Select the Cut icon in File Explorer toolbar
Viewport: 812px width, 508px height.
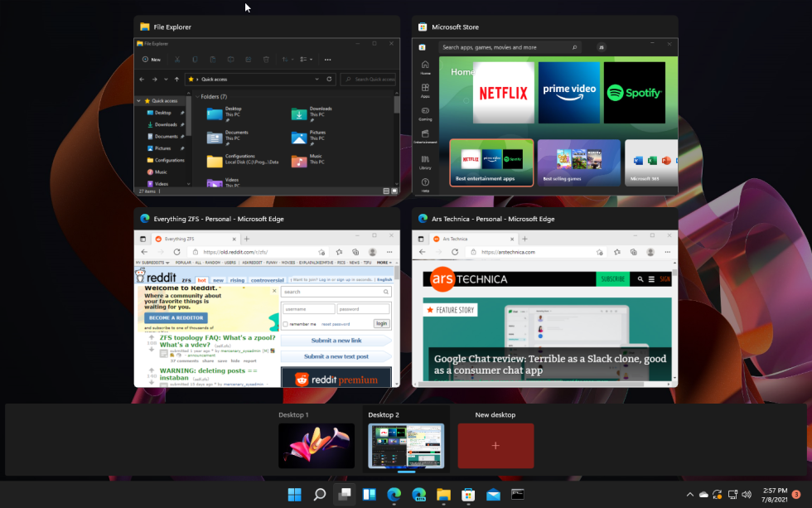coord(177,59)
